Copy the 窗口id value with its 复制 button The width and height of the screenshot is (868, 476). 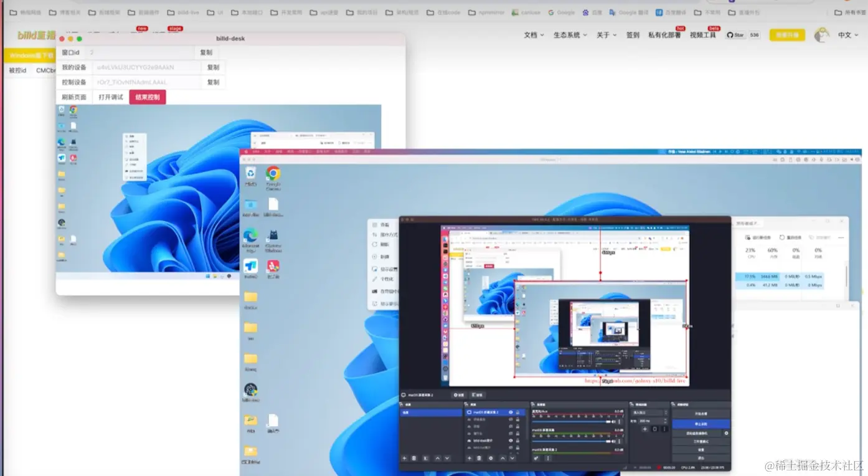coord(206,52)
